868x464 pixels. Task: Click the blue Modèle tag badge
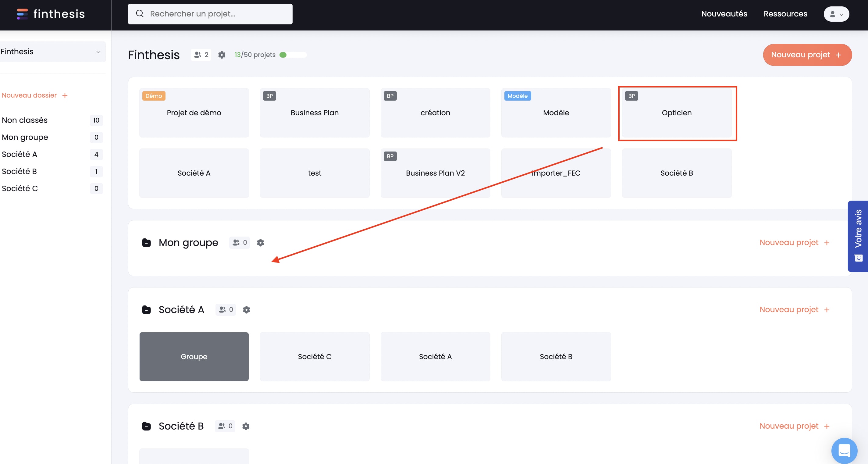coord(518,96)
